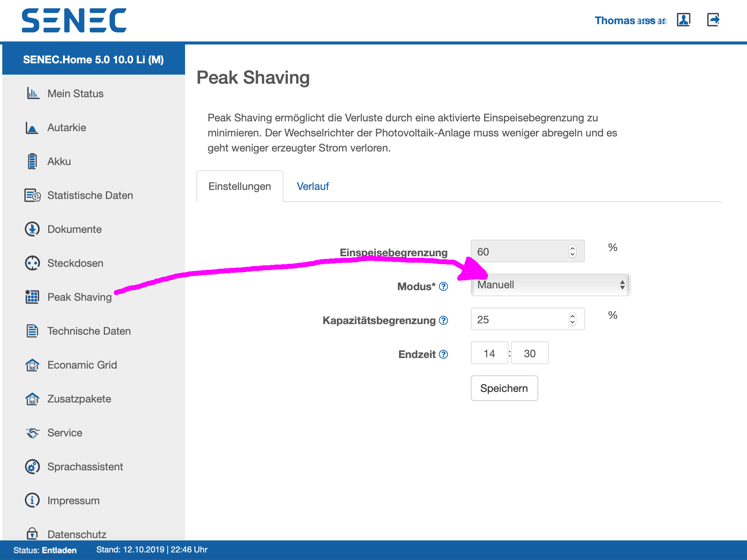Click the logout arrow icon

pos(713,20)
